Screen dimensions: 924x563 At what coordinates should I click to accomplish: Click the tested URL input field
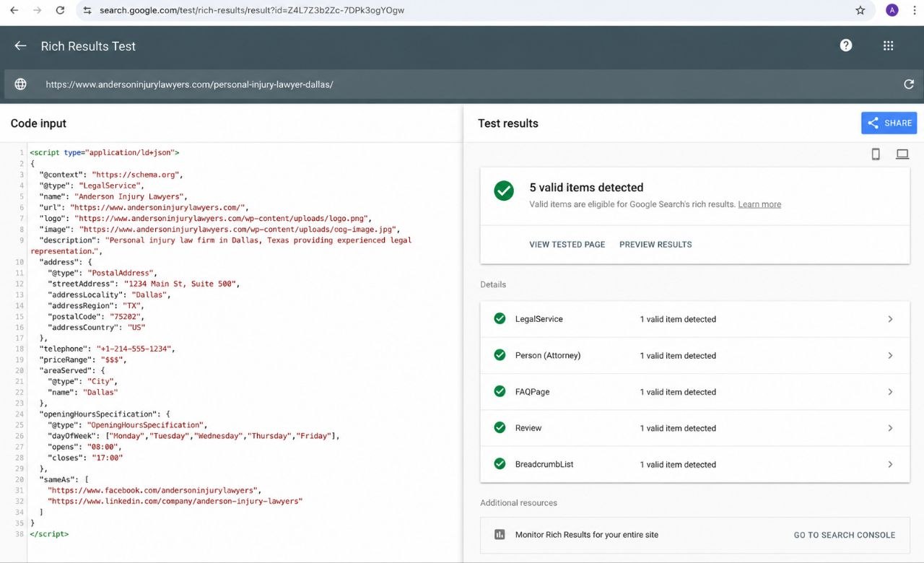pos(462,84)
